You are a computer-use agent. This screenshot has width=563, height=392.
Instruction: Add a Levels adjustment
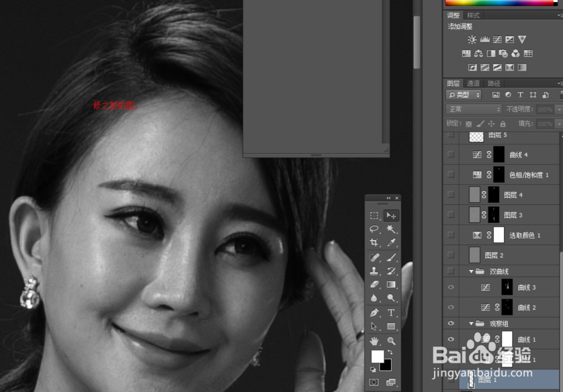tap(485, 39)
